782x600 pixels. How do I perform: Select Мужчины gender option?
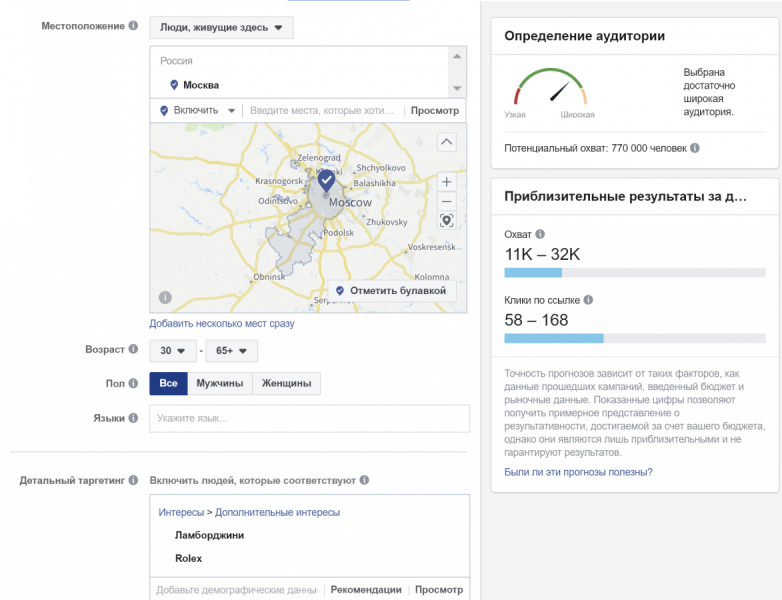[x=219, y=383]
